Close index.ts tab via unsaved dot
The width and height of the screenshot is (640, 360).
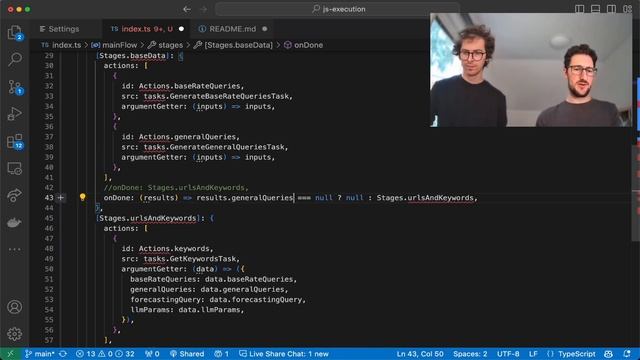coord(181,29)
